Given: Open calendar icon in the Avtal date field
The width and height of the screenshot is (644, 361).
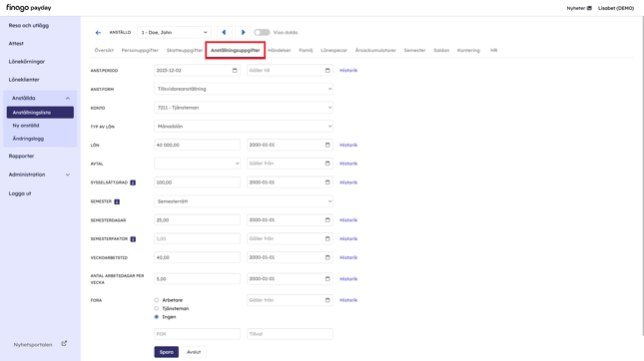Looking at the screenshot, I should click(x=327, y=164).
